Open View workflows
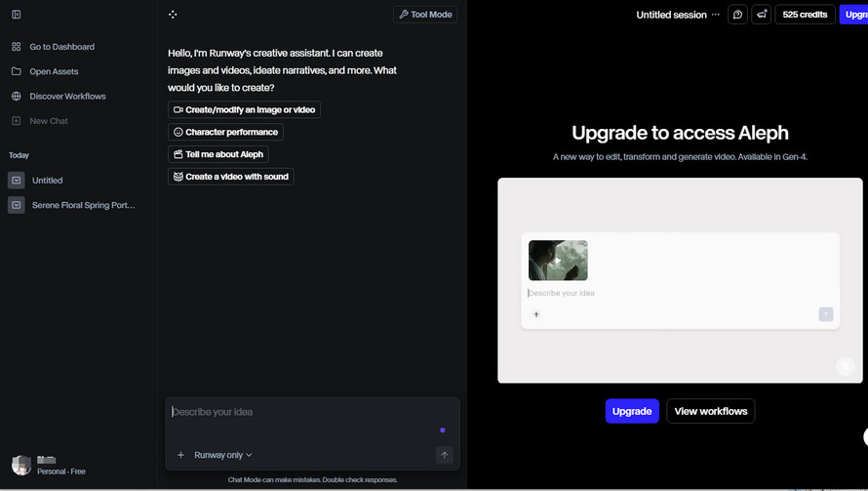 pos(711,411)
